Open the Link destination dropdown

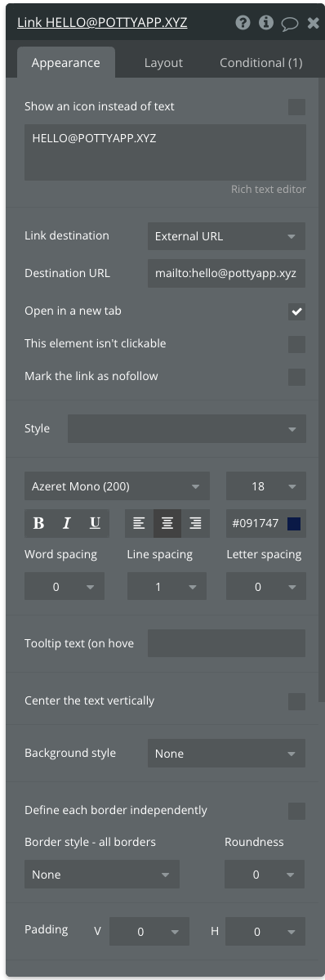pos(226,236)
